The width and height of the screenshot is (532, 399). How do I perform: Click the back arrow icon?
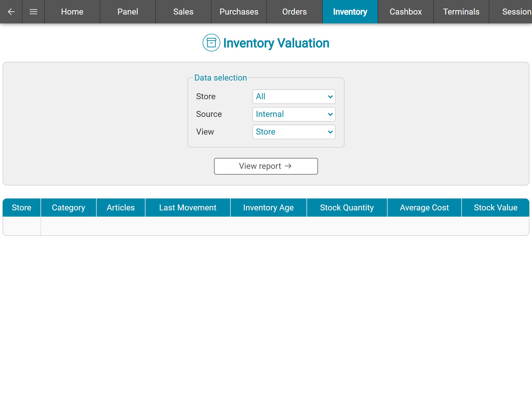11,12
